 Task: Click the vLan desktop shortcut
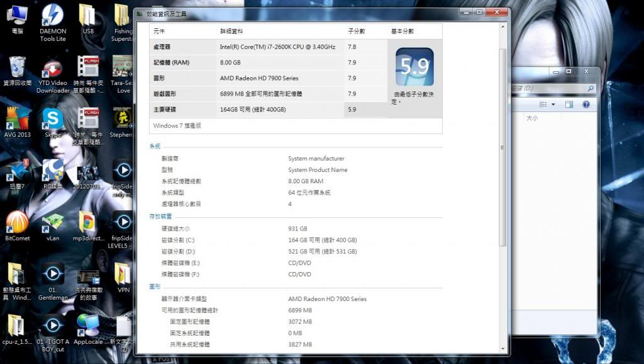(53, 222)
